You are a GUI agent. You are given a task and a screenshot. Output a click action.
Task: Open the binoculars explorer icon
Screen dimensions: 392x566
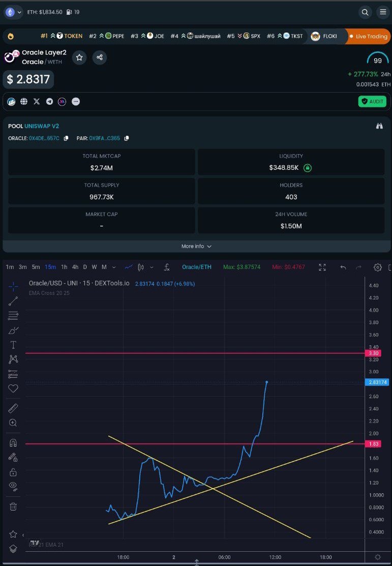(379, 126)
